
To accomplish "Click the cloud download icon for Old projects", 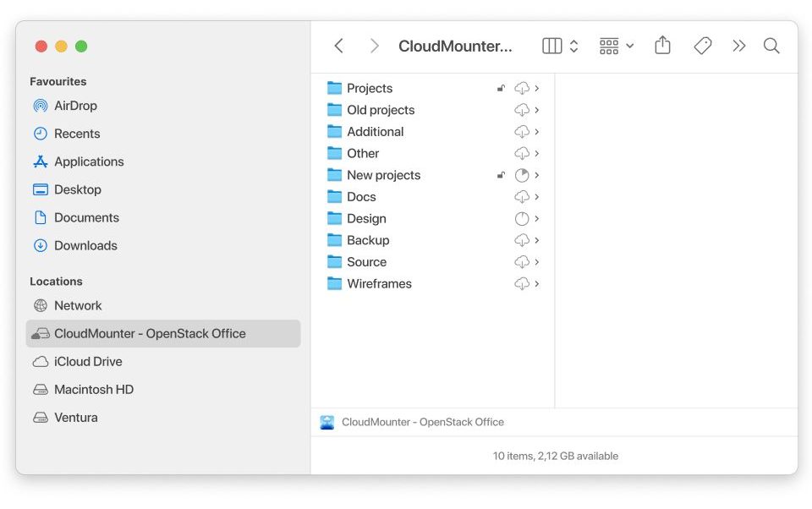I will 522,110.
